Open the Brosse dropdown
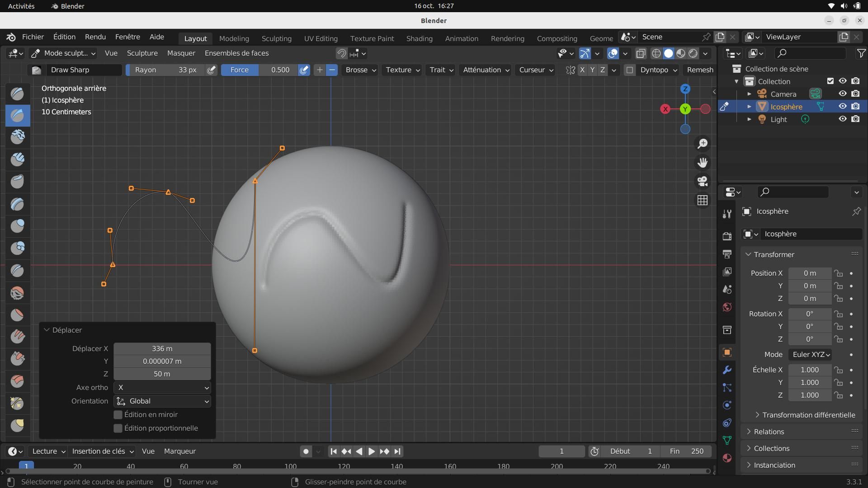This screenshot has height=488, width=868. tap(360, 70)
